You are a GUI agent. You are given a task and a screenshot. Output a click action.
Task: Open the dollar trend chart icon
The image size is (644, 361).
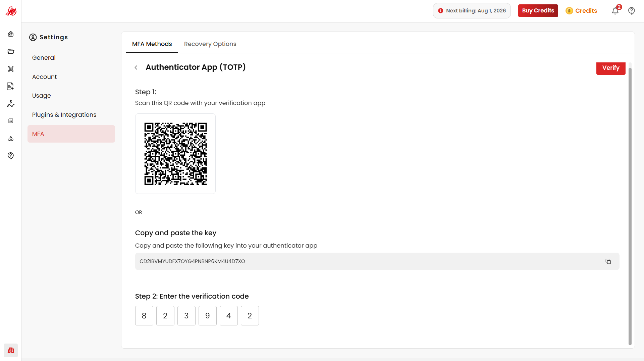tap(11, 104)
